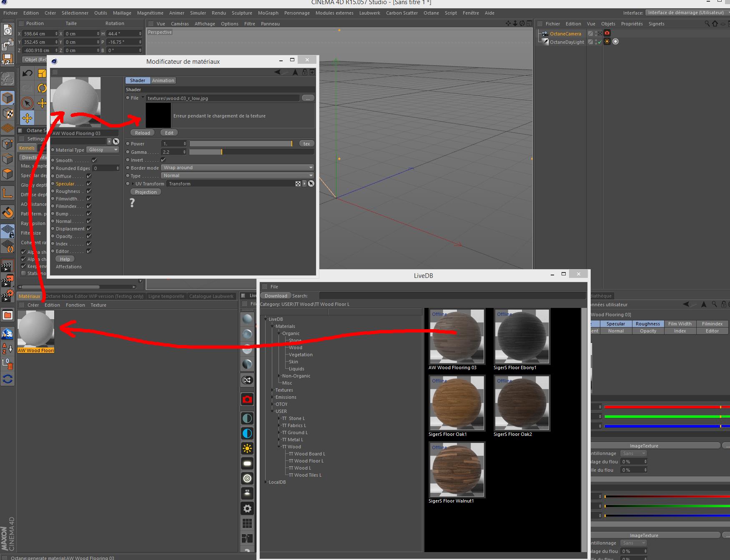
Task: Click the gear settings icon in Octane toolbar
Action: point(247,508)
